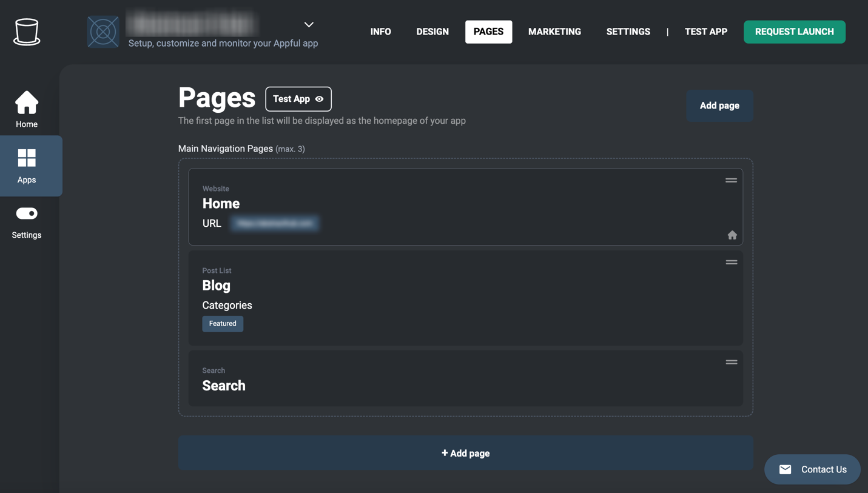Select the Featured category tag

(x=223, y=324)
